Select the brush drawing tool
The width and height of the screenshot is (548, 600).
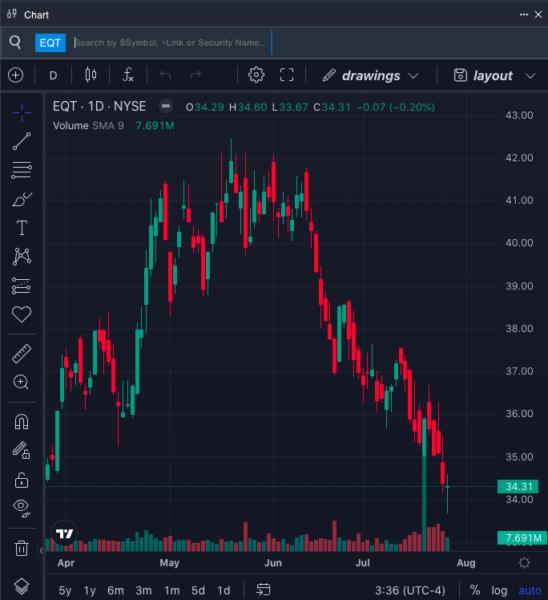pos(22,199)
